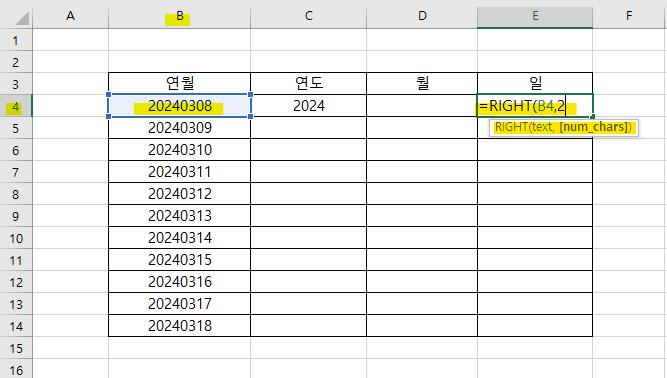Select row 2 header
Viewport: 667px width, 378px height.
(16, 62)
